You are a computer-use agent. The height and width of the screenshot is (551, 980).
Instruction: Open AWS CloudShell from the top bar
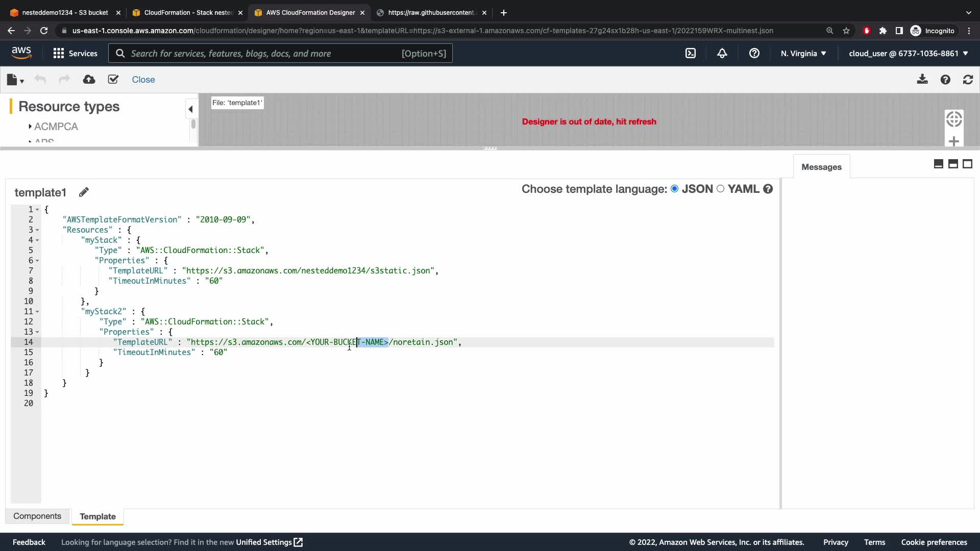pyautogui.click(x=691, y=53)
